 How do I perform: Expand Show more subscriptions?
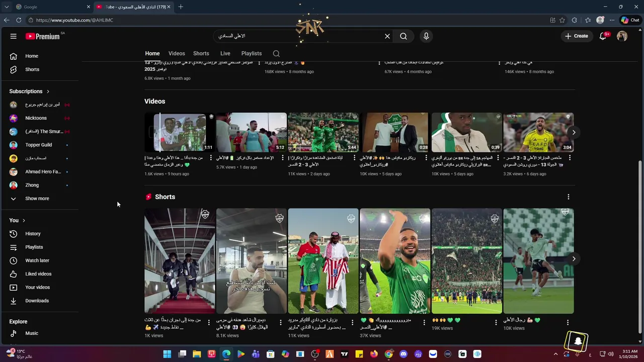coord(37,199)
